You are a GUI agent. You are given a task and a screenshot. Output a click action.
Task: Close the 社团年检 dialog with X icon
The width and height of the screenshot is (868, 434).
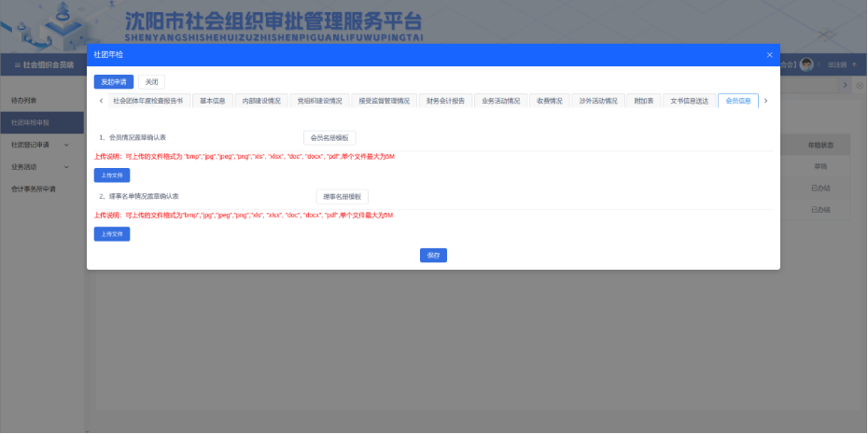(x=769, y=55)
